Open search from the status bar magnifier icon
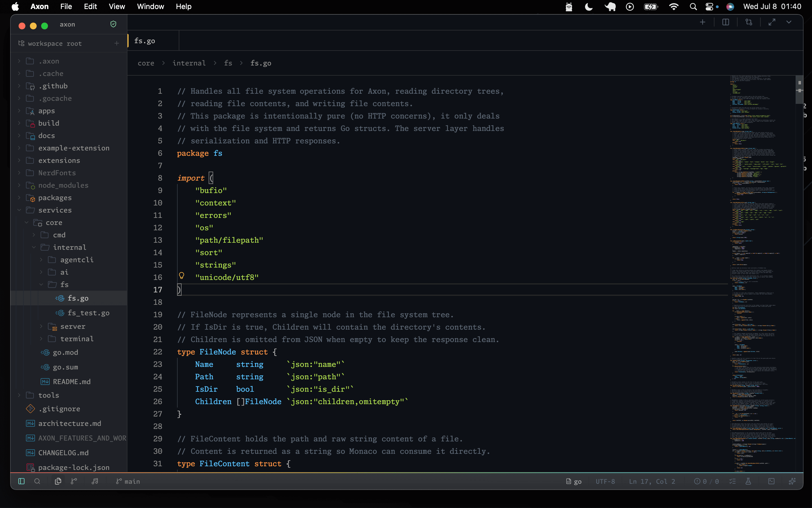Screen dimensions: 812x508 click(37, 481)
